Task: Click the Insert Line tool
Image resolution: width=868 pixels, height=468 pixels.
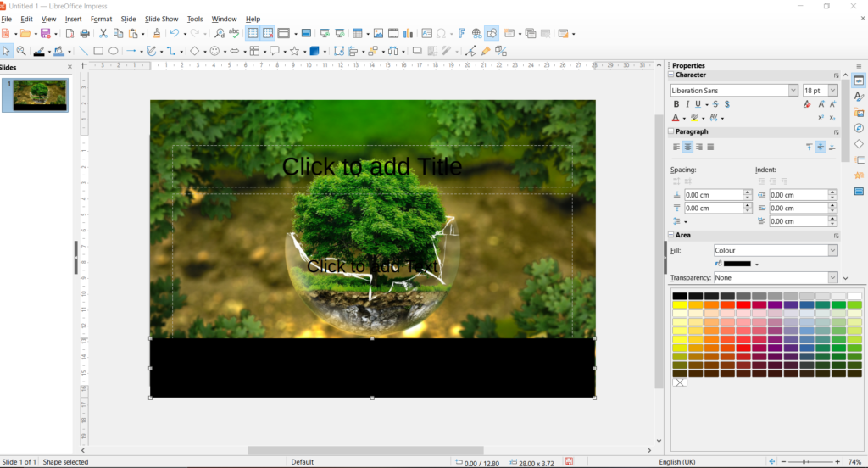Action: pos(83,51)
